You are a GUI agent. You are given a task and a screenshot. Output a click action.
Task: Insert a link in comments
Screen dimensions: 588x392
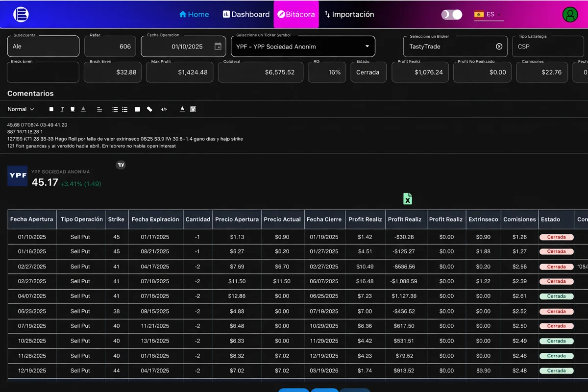pyautogui.click(x=150, y=109)
